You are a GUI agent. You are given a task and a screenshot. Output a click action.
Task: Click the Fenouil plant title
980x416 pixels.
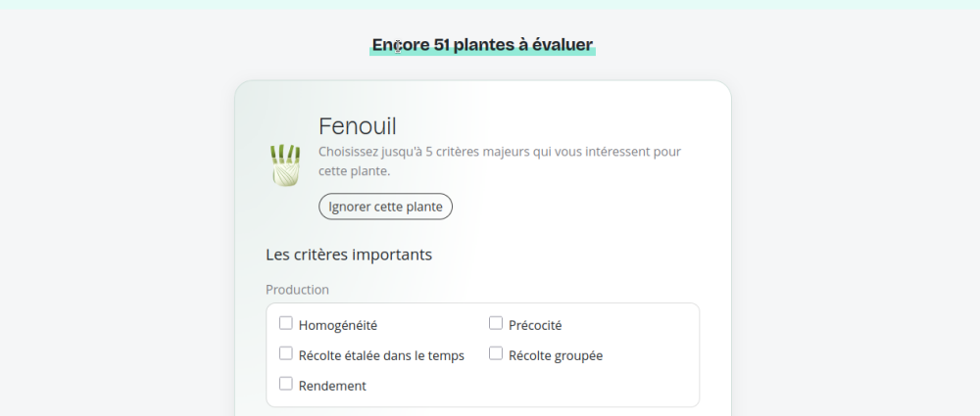coord(358,126)
